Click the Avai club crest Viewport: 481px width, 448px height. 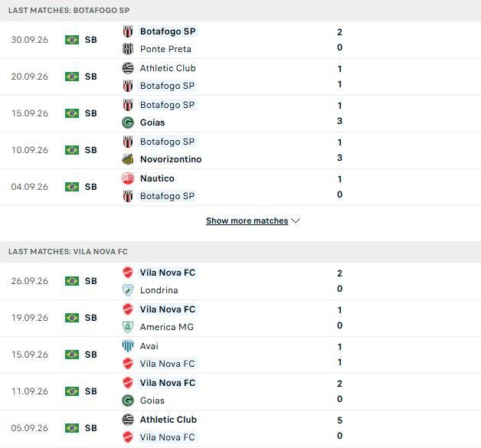(128, 346)
